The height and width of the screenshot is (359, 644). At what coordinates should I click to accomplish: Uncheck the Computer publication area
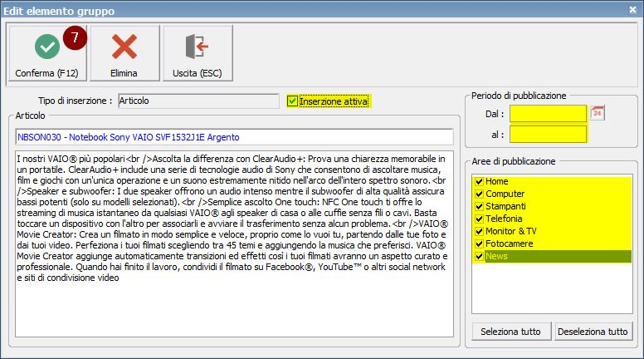(479, 194)
